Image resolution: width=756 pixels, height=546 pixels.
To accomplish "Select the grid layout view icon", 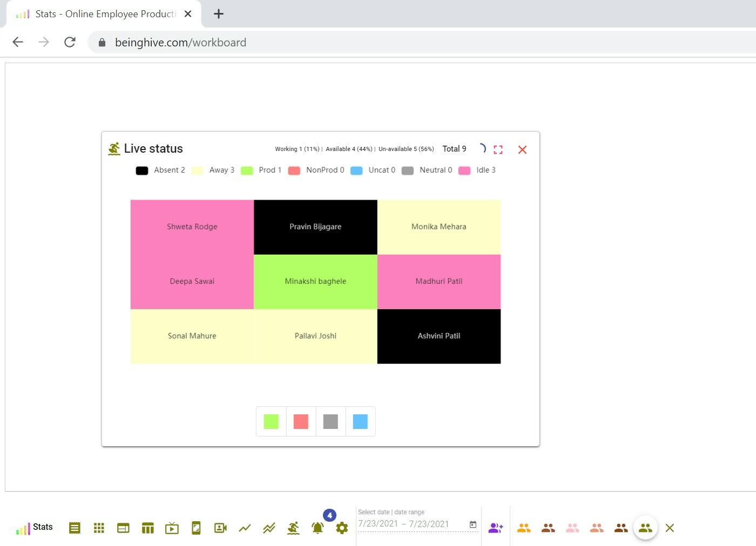I will 99,528.
